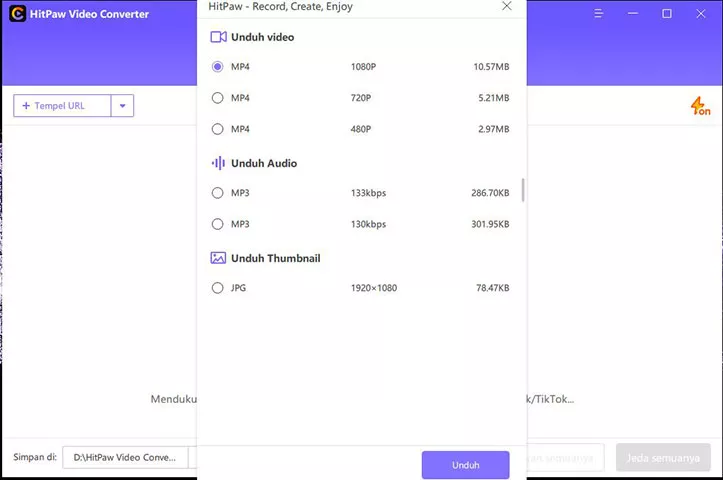
Task: Click the Unduh download button
Action: (x=465, y=465)
